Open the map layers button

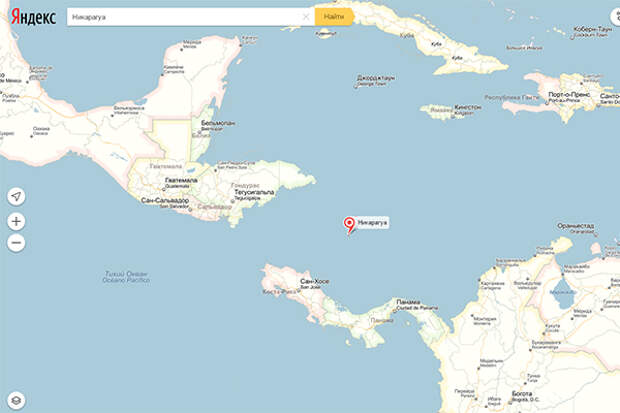[16, 400]
